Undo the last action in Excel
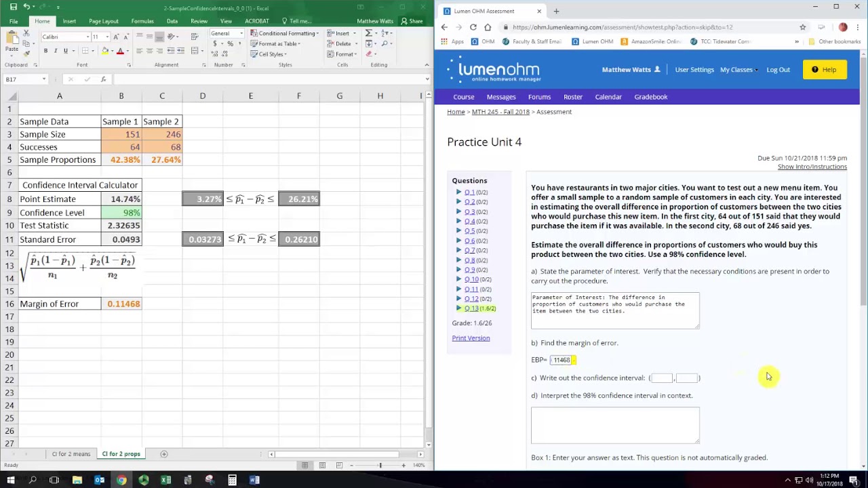Image resolution: width=868 pixels, height=488 pixels. click(x=27, y=7)
